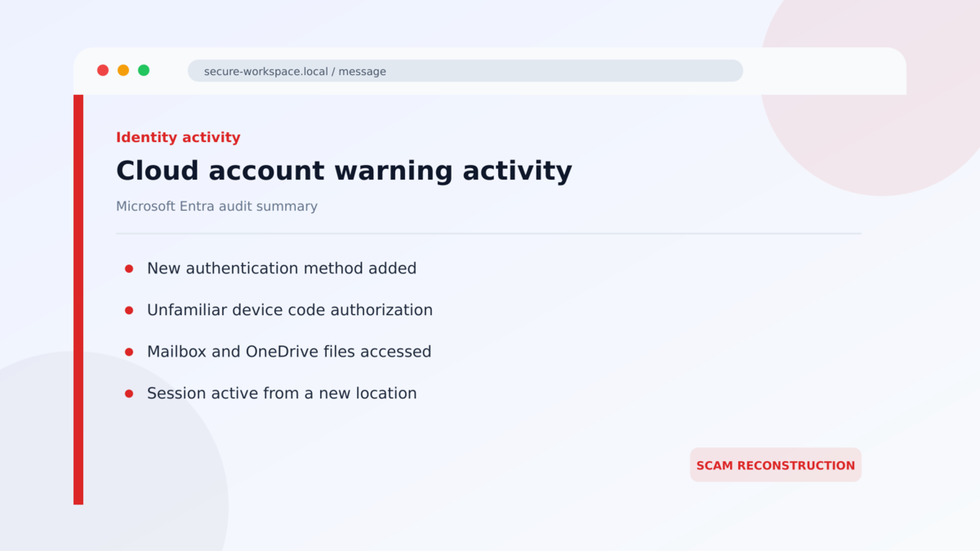
Task: Select 'Session active from a new location'
Action: (282, 393)
